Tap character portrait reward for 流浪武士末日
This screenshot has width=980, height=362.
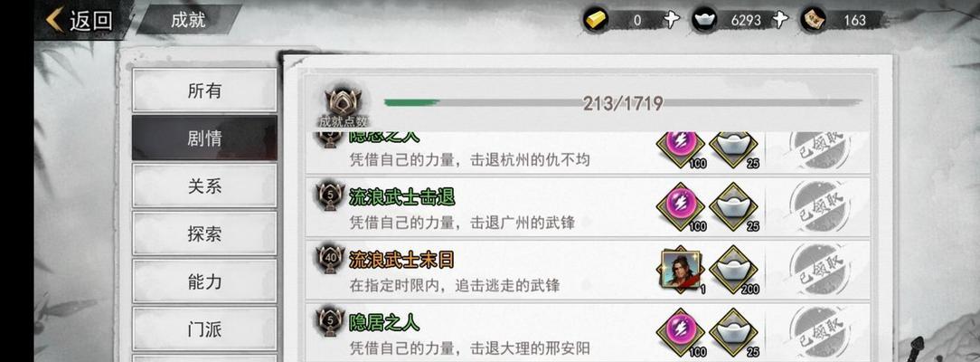pos(680,270)
